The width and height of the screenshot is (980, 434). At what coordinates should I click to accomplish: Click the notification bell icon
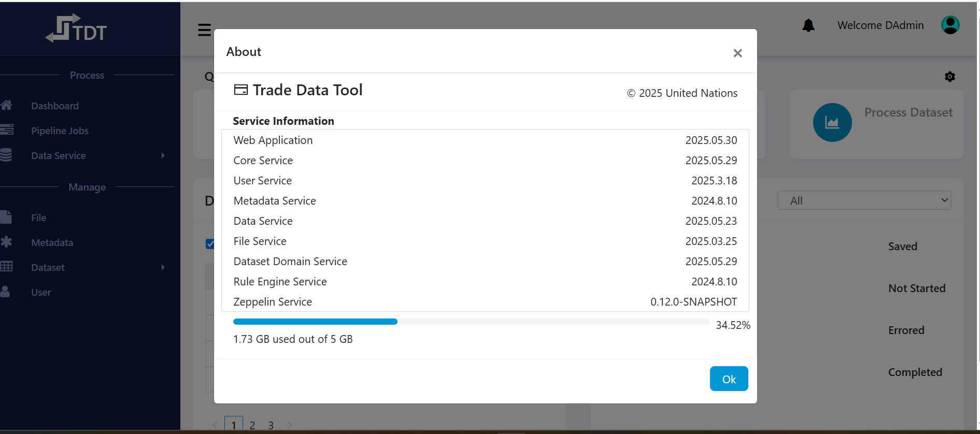[808, 25]
